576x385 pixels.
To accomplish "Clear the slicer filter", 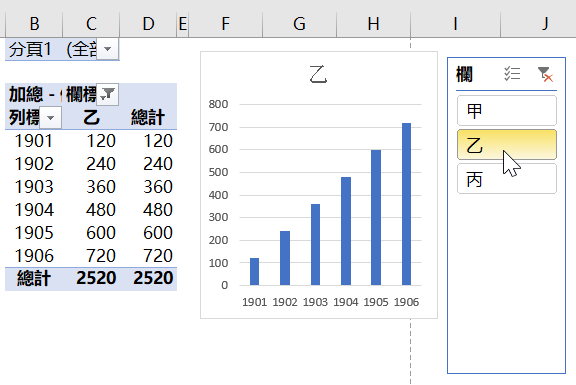I will tap(545, 74).
